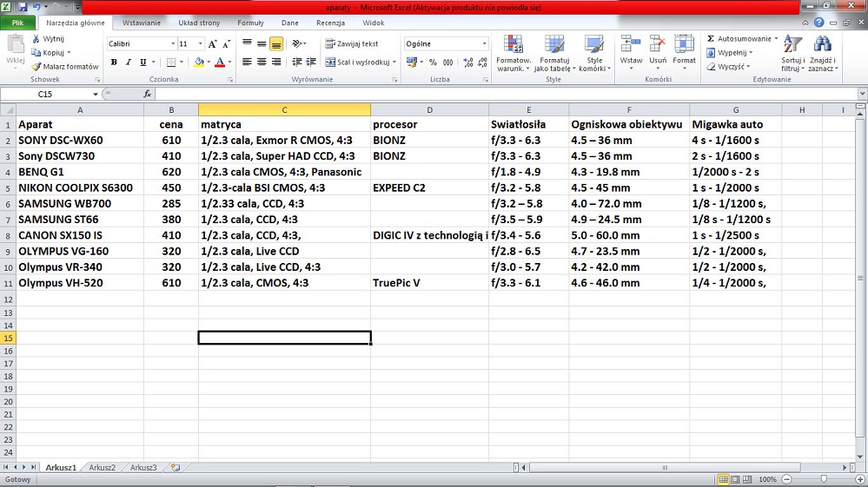
Task: Toggle bottom vertical alignment
Action: coord(275,43)
